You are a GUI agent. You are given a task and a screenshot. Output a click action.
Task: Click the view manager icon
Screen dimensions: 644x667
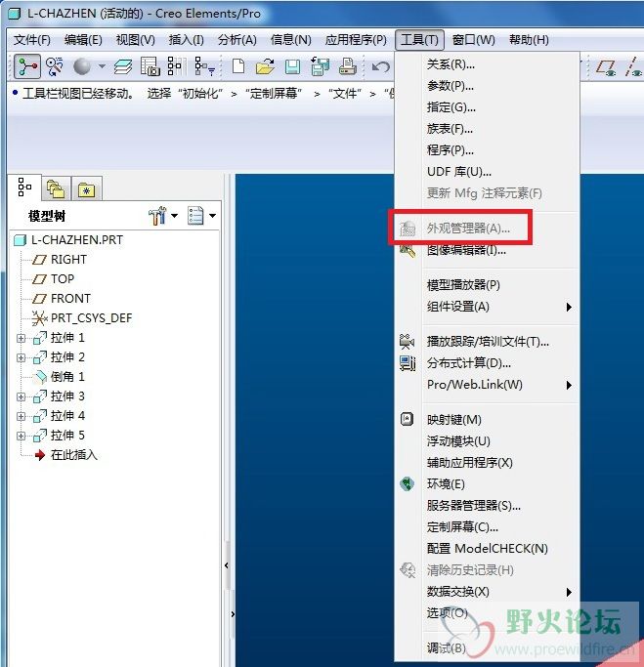point(150,66)
